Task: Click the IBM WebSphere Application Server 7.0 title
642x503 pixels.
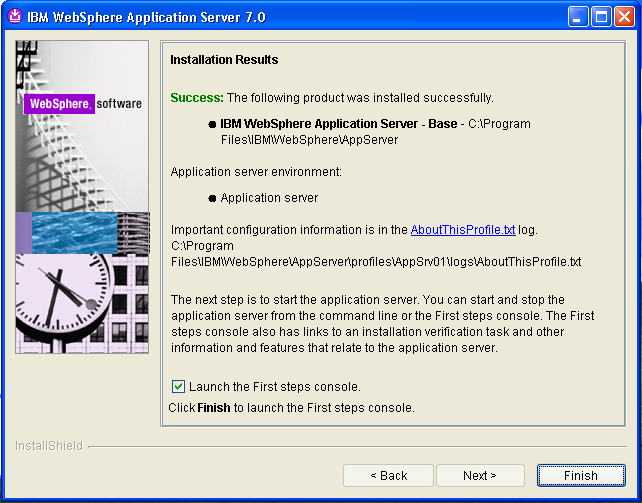Action: tap(147, 17)
